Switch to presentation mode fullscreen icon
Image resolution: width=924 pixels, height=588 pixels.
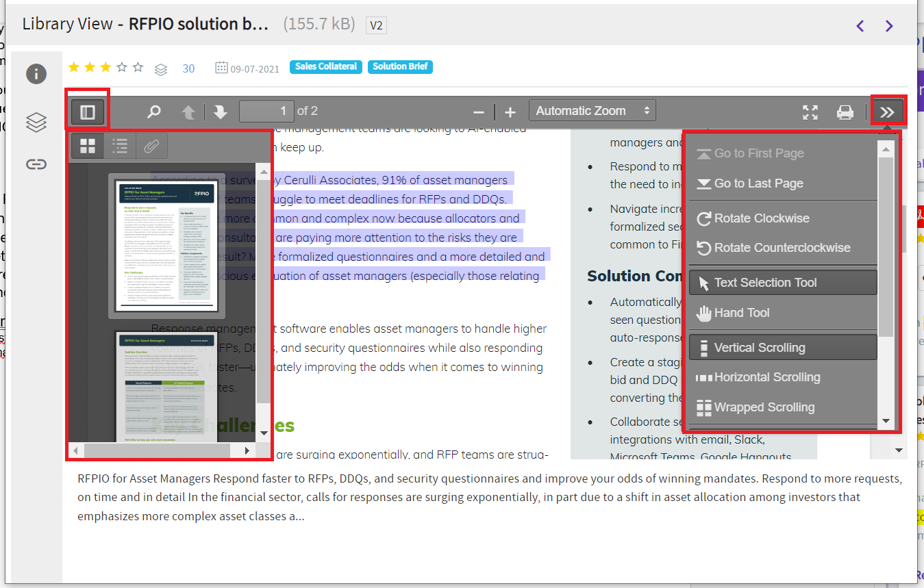click(810, 112)
